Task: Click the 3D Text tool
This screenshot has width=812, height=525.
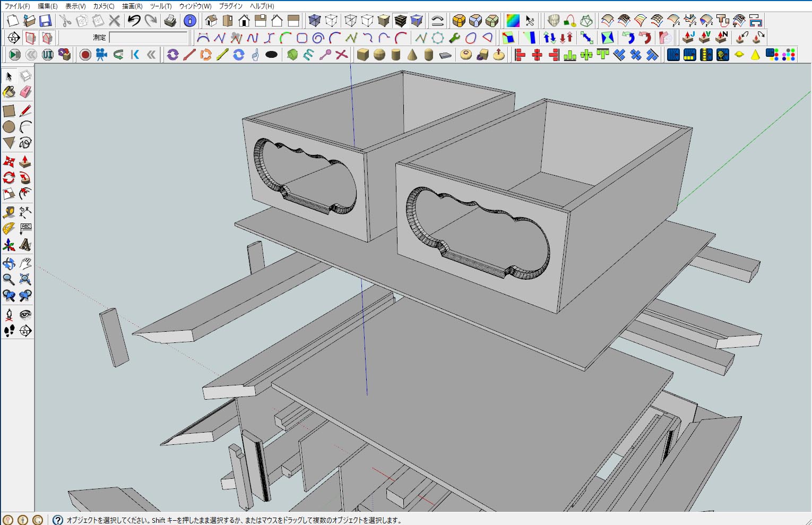Action: 25,245
